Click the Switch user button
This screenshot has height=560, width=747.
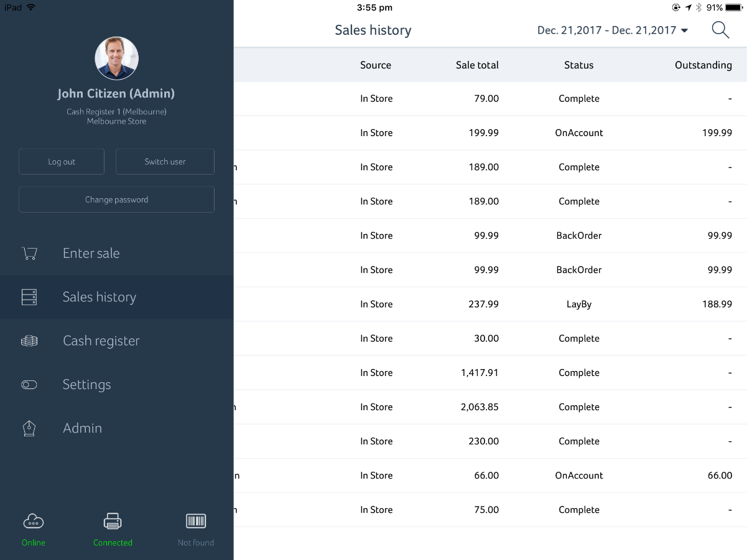click(165, 162)
